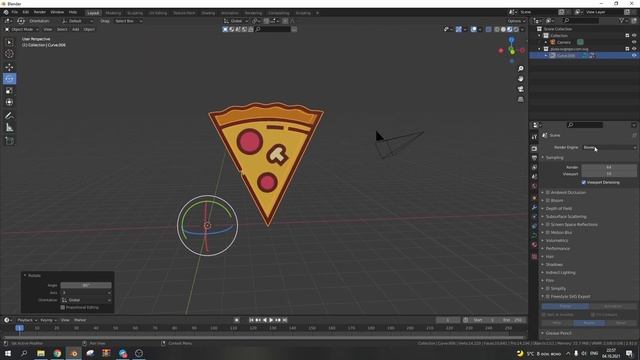
Task: Jump to timeline start button
Action: [x=251, y=320]
